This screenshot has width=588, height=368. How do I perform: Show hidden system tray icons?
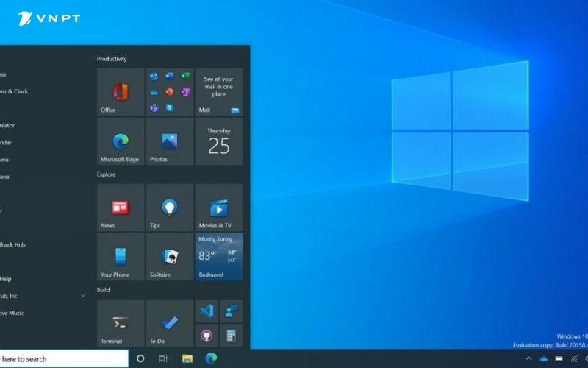pyautogui.click(x=528, y=358)
